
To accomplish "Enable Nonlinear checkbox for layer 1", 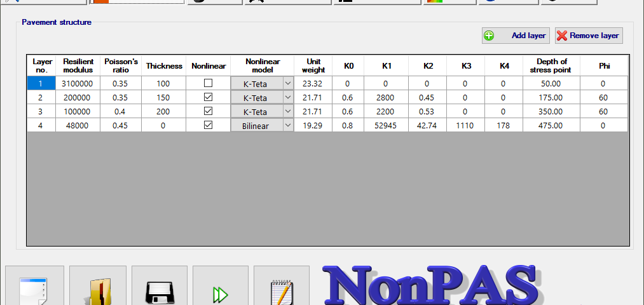I will click(x=209, y=83).
